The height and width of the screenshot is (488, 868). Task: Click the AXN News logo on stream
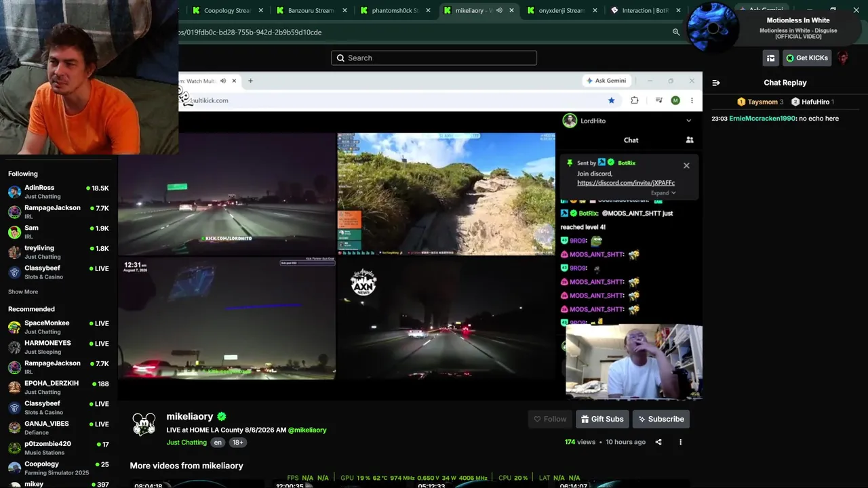tap(363, 282)
